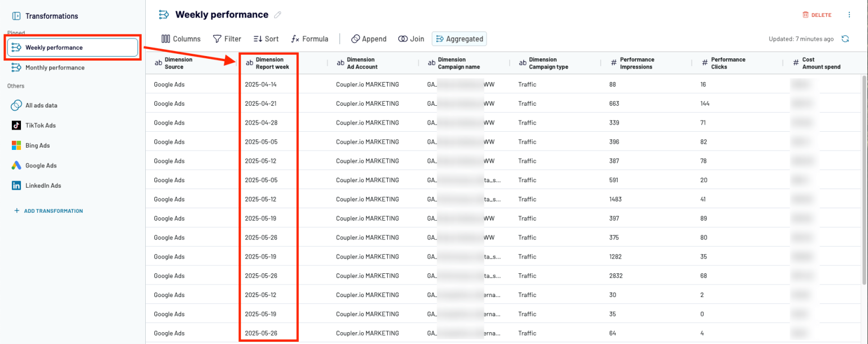Viewport: 868px width, 344px height.
Task: Open the TikTok Ads transformation
Action: (x=40, y=126)
